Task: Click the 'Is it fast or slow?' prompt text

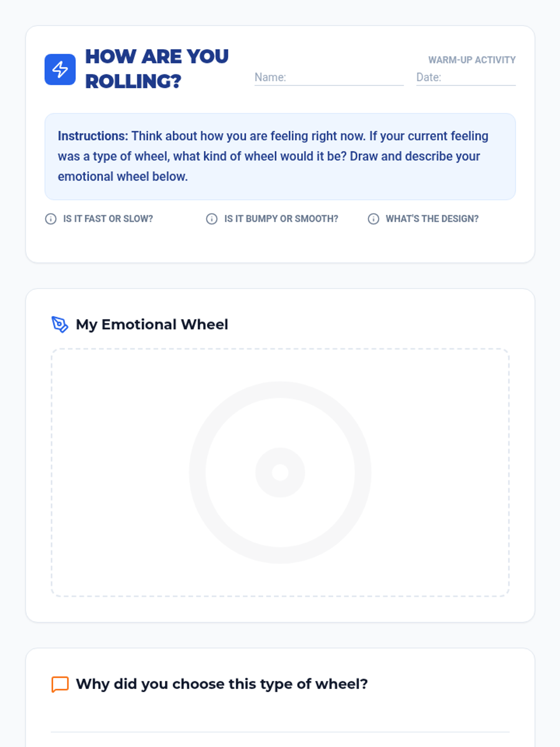Action: click(x=108, y=219)
